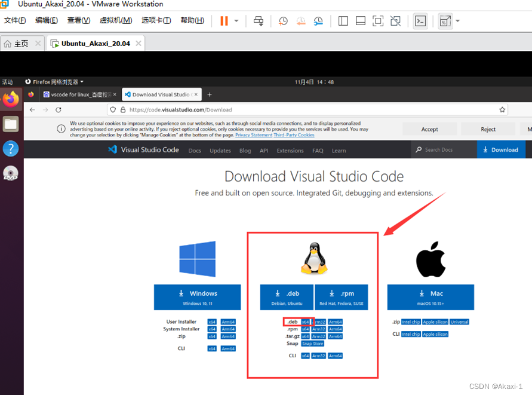Open the Third-Party Cookies link
Screen dimensions: 532x395
click(x=294, y=135)
